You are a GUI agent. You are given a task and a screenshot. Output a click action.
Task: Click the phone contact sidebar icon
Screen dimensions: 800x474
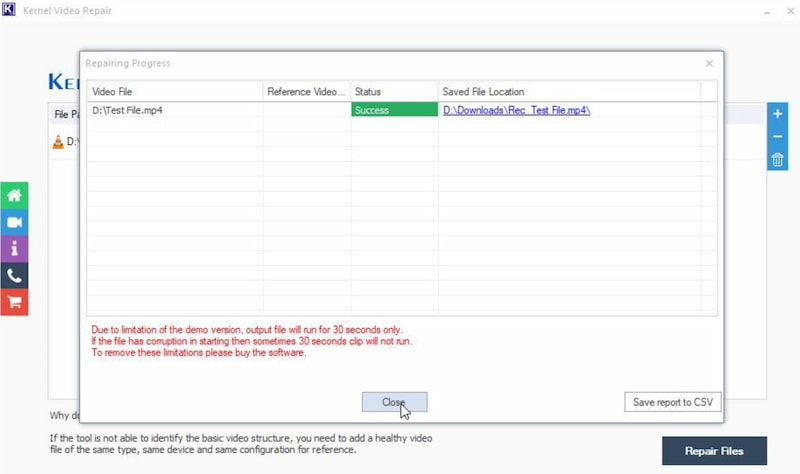click(14, 276)
